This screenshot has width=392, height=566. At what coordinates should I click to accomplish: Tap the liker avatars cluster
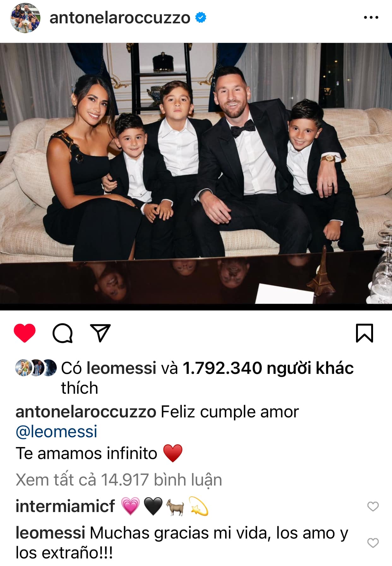[36, 368]
